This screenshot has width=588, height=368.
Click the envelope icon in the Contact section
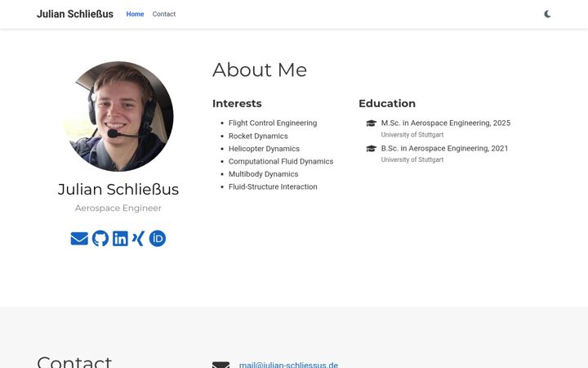click(220, 365)
